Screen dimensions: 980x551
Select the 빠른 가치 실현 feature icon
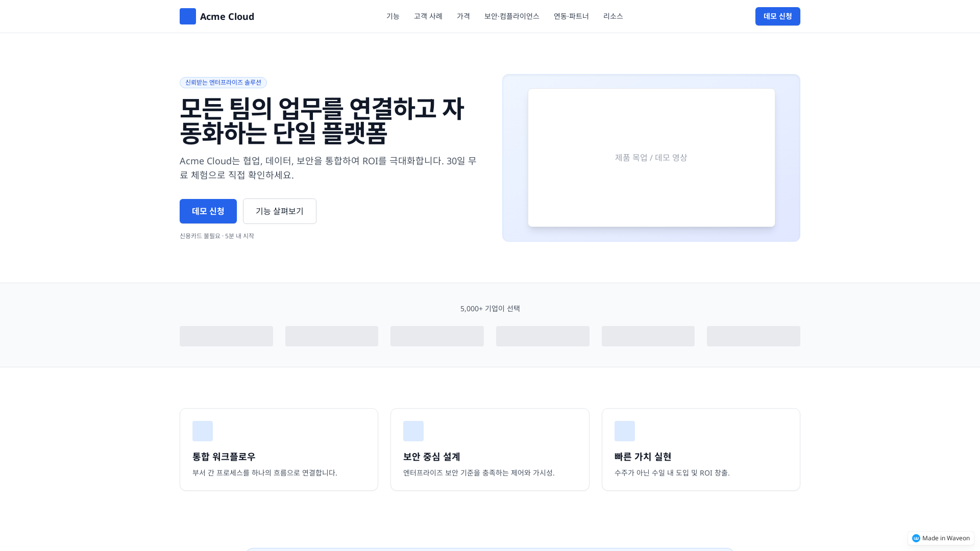click(625, 431)
